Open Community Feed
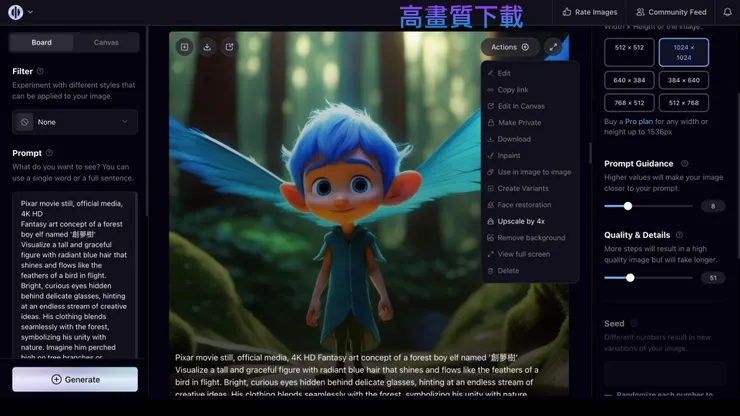The image size is (740, 416). point(671,12)
